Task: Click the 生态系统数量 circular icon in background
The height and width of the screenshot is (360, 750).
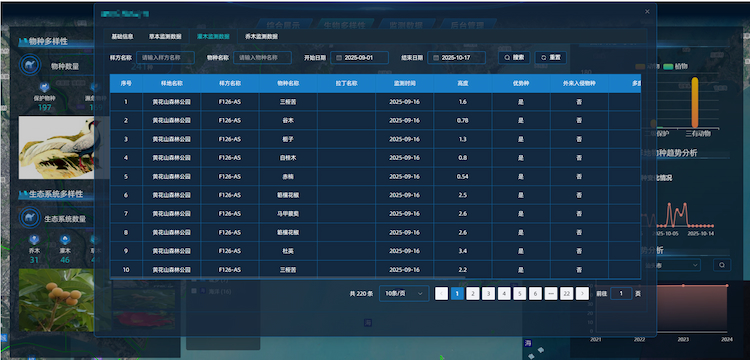Action: 30,218
